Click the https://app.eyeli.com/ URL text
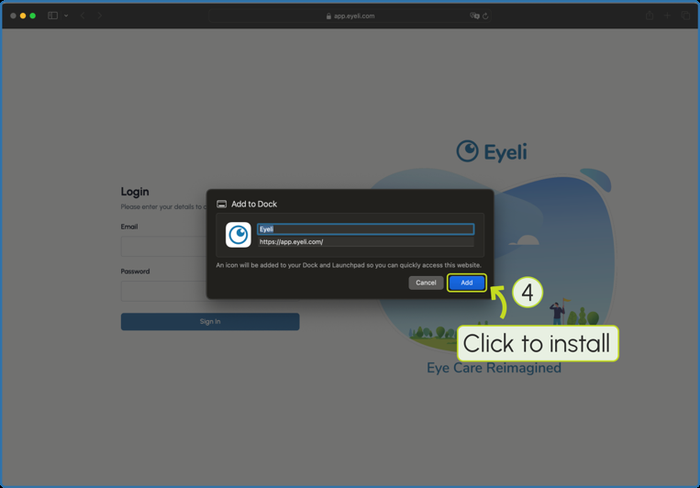700x488 pixels. [x=291, y=242]
